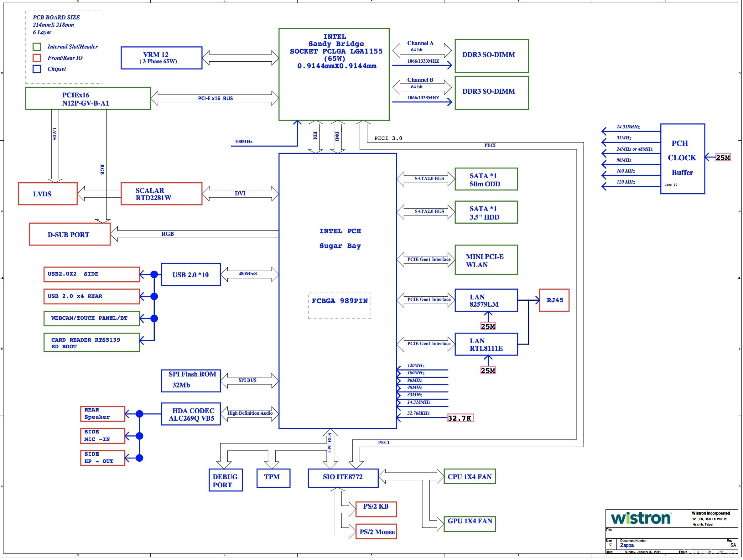This screenshot has width=743, height=560.
Task: Click the CARD READER RTS5139 box
Action: 92,343
